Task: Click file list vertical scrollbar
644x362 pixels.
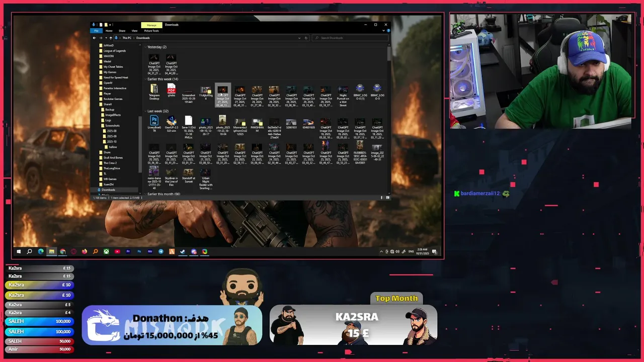Action: [x=389, y=53]
